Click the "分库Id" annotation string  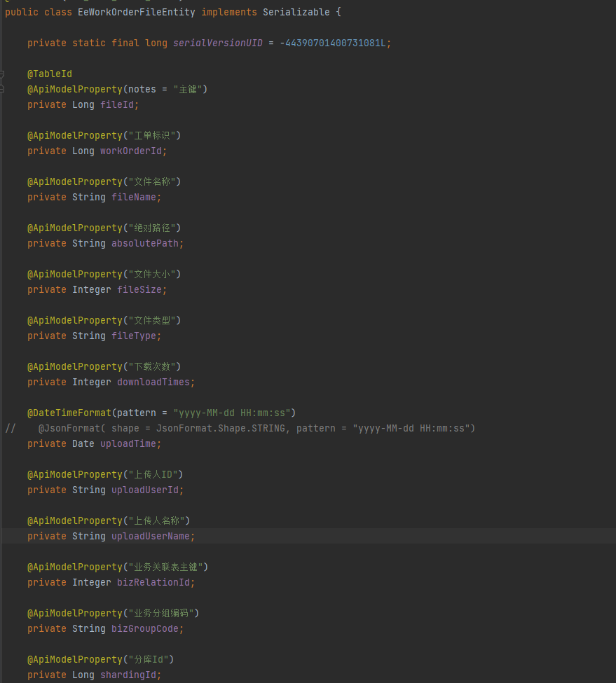[149, 659]
